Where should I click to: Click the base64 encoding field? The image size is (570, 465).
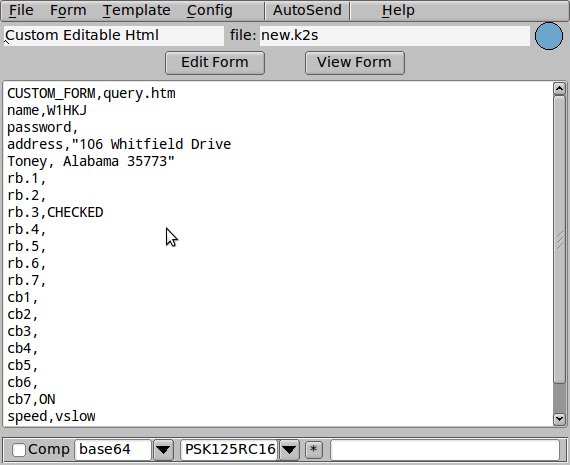(x=113, y=450)
